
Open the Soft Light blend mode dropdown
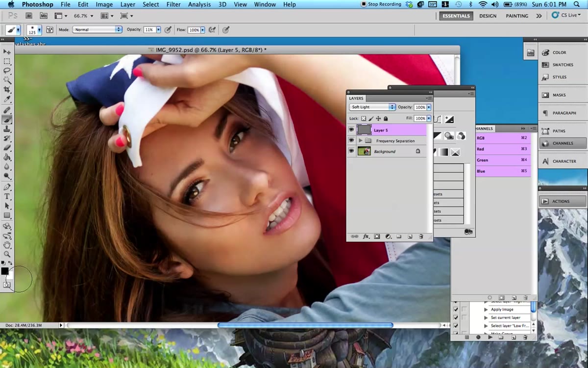(x=372, y=107)
